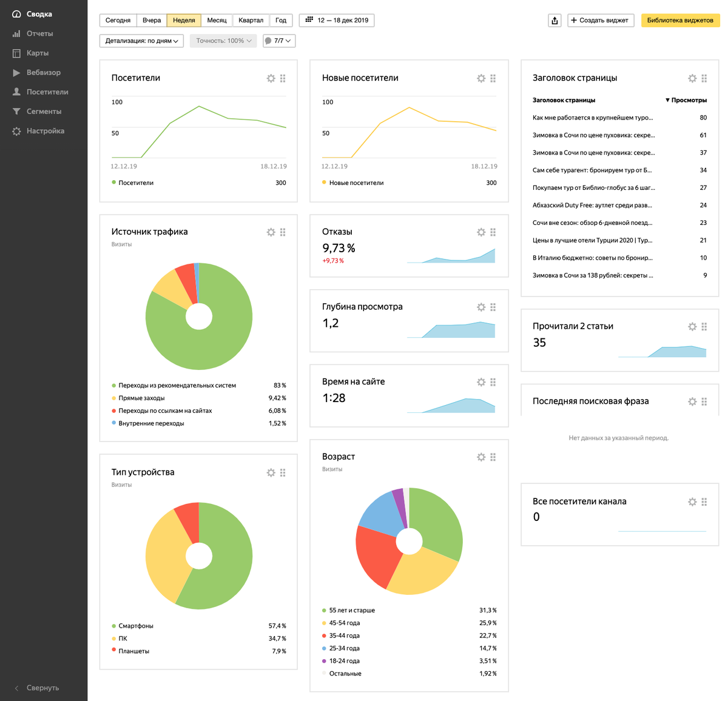The width and height of the screenshot is (728, 701).
Task: Open settings gear of Тип устройства widget
Action: (x=271, y=473)
